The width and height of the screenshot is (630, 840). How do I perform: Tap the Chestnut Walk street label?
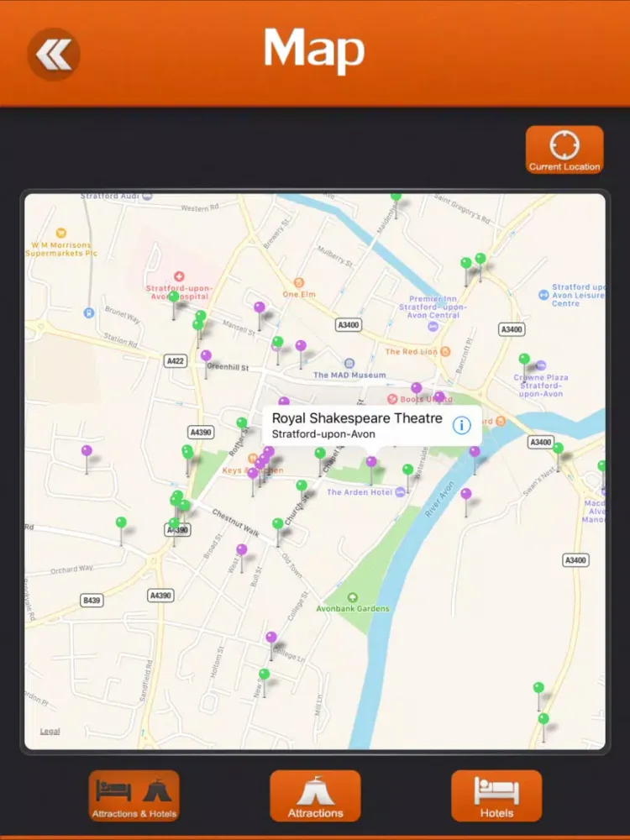236,522
